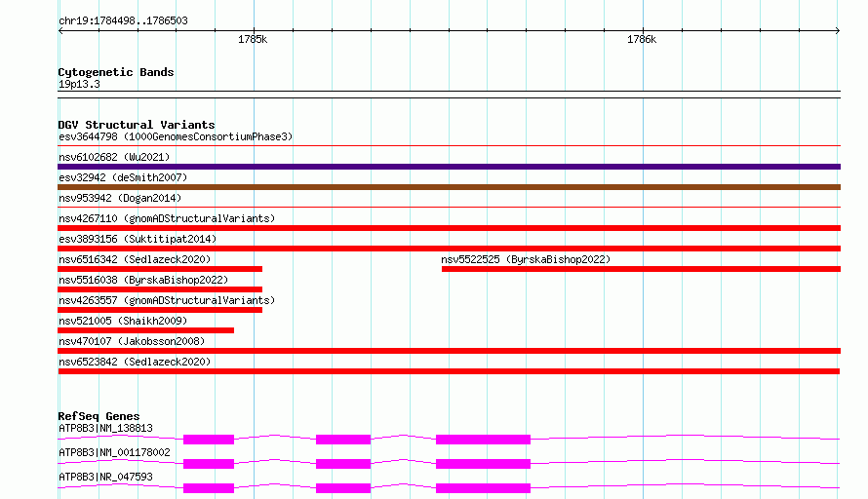The height and width of the screenshot is (499, 868).
Task: Click the Cytogenetic Bands track title
Action: coord(116,72)
